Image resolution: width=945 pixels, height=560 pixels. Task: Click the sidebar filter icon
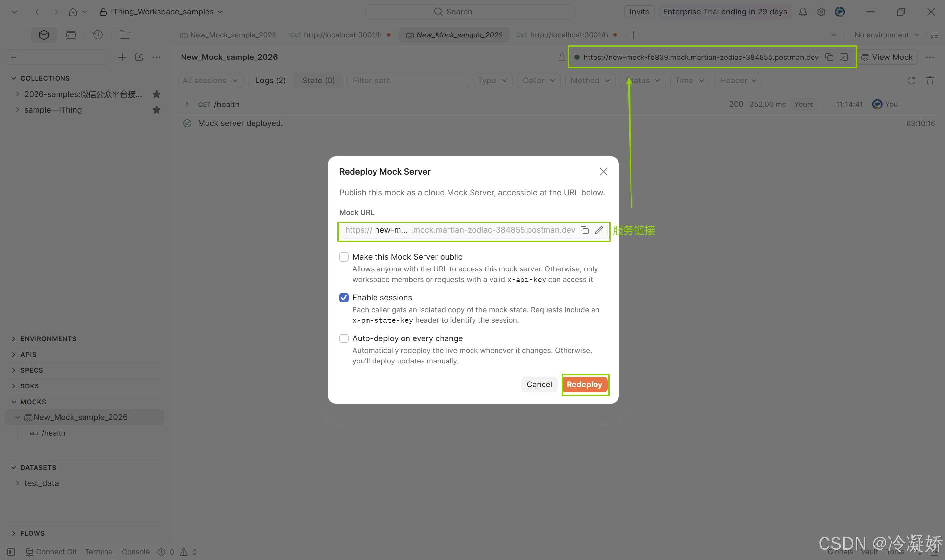pyautogui.click(x=14, y=58)
